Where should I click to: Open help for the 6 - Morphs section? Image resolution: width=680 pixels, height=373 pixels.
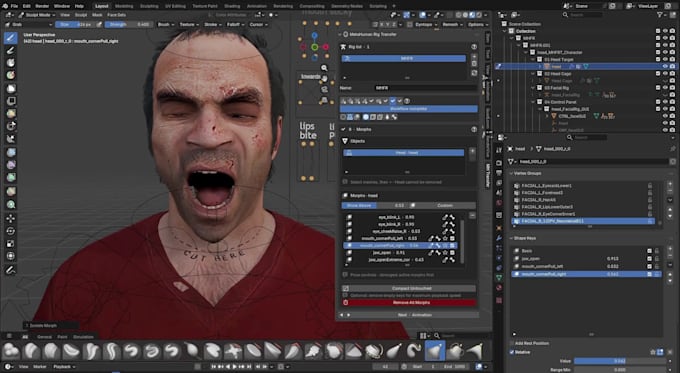point(474,129)
